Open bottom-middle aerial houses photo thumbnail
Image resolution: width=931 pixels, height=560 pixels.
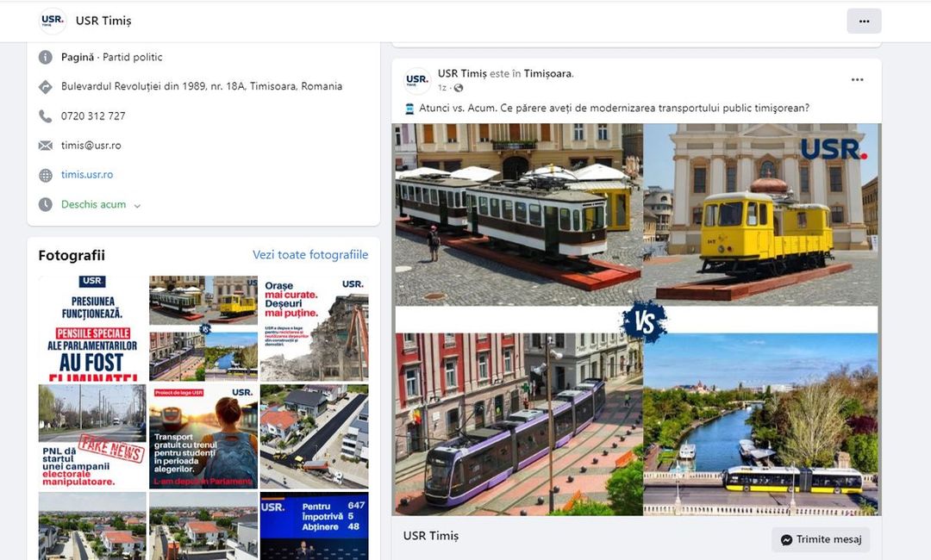click(203, 526)
